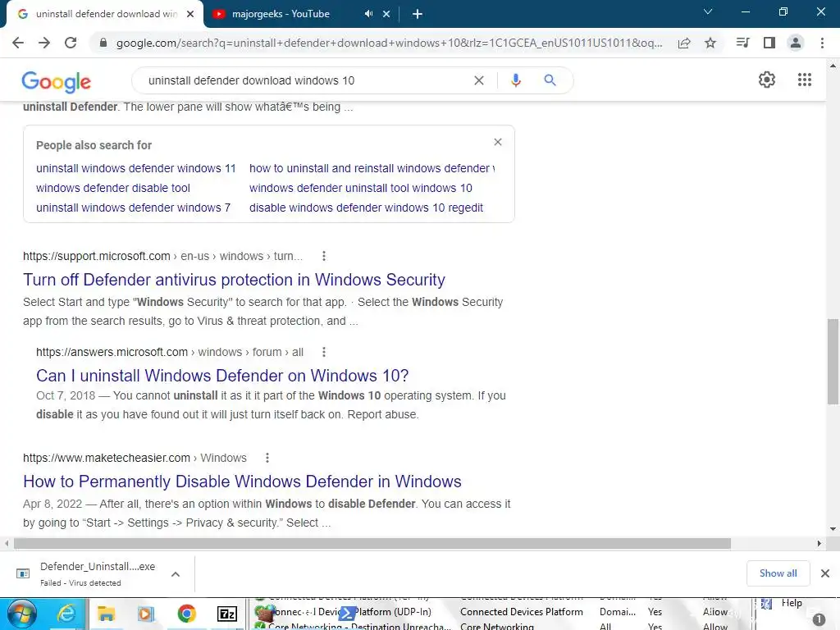Click the horizontal page scrollbar thumb

coord(372,543)
